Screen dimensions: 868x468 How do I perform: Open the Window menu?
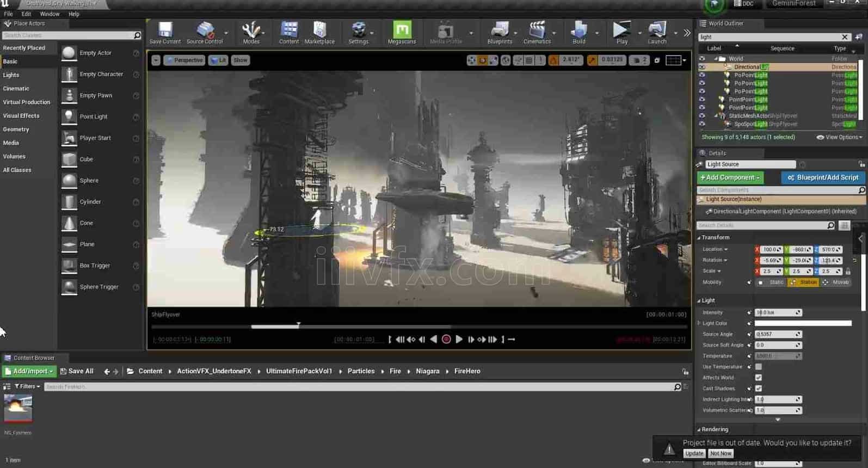coord(50,14)
